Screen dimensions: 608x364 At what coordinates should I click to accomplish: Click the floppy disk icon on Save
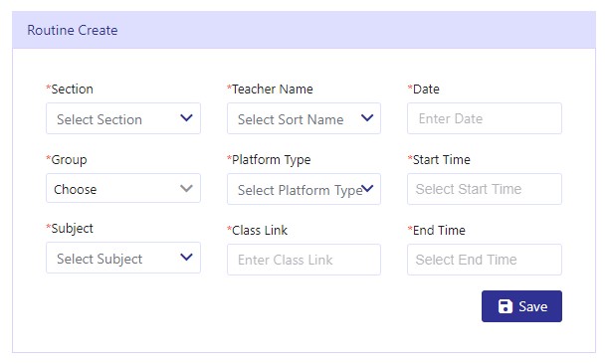pos(506,306)
